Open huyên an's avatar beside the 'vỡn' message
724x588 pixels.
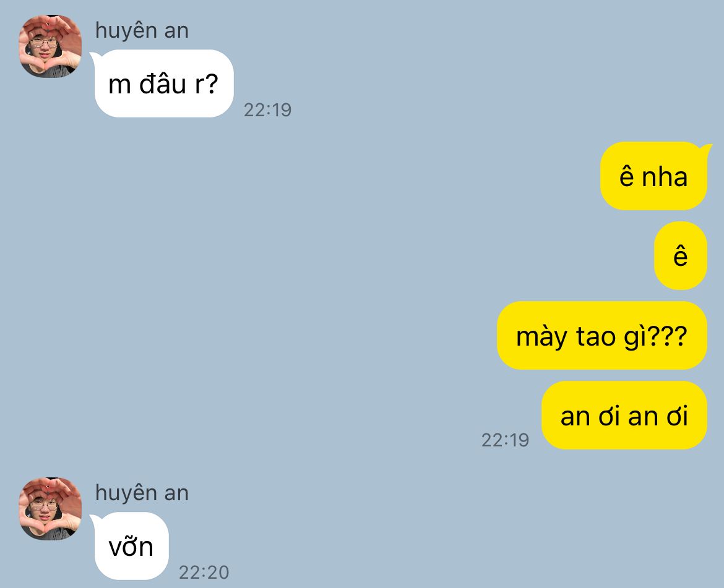(x=50, y=509)
